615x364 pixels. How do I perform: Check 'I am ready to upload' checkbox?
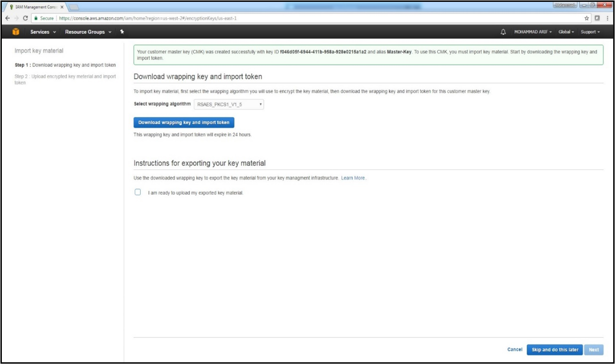tap(138, 192)
